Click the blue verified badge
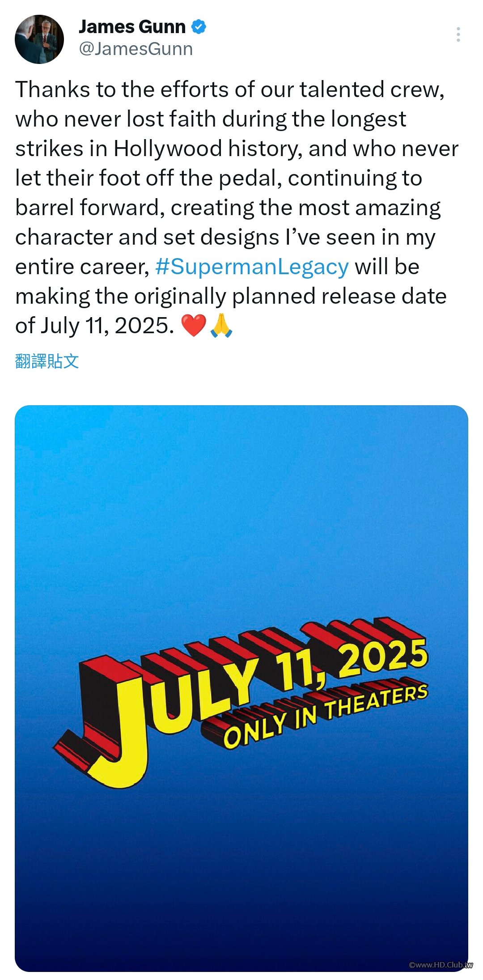Screen dimensions: 483x980 click(x=199, y=27)
